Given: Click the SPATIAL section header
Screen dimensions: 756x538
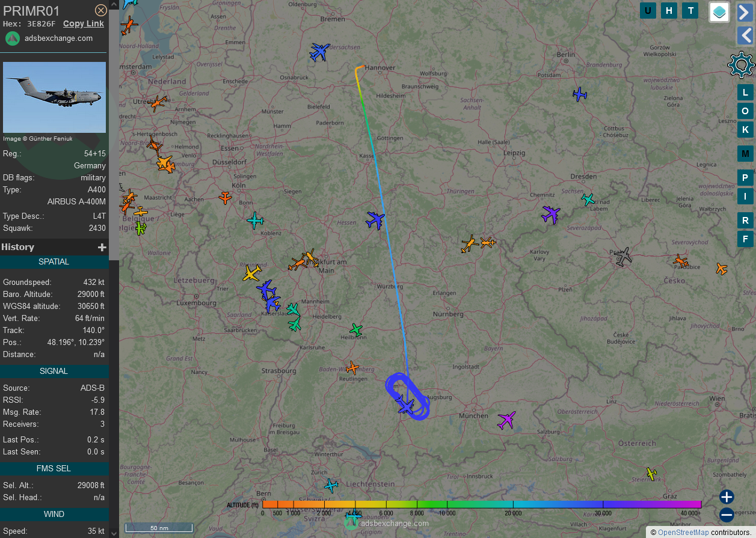Looking at the screenshot, I should pyautogui.click(x=54, y=262).
